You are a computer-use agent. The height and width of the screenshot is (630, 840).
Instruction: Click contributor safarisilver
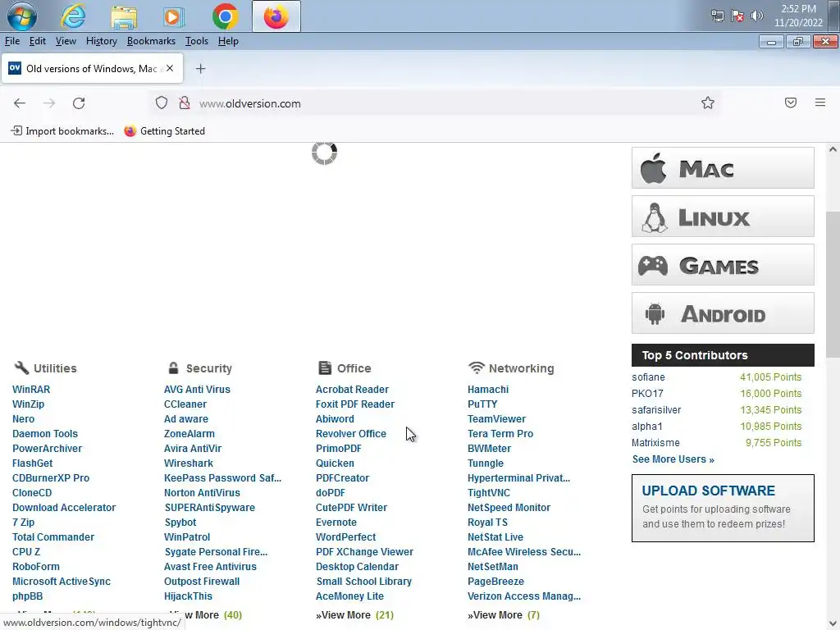[656, 410]
